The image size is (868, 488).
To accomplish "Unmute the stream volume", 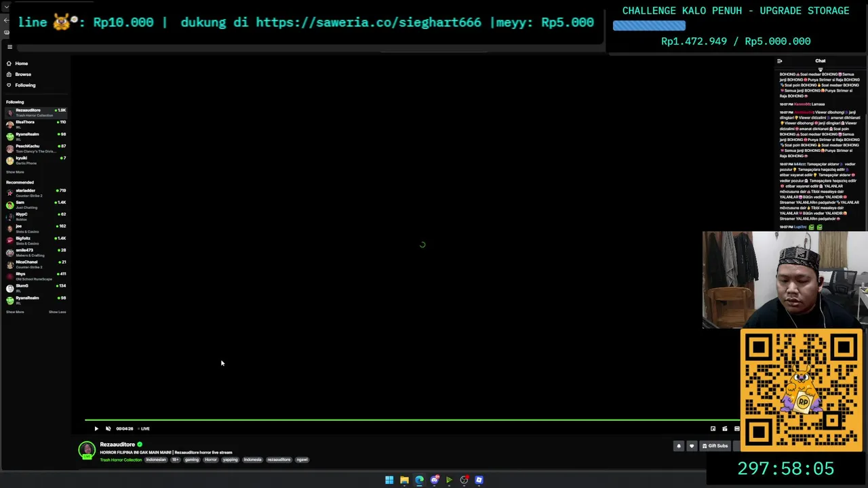I will 108,428.
